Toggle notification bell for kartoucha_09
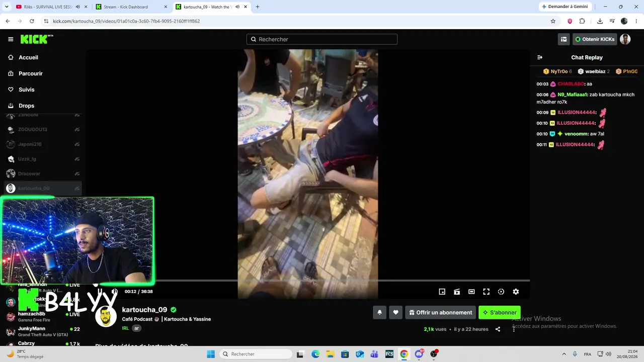The width and height of the screenshot is (644, 362). 379,312
